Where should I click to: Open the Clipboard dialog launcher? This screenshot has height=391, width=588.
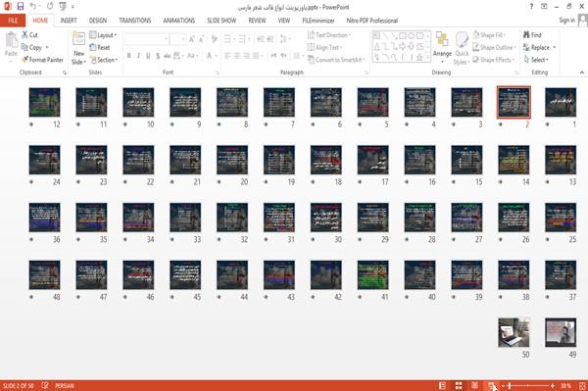(x=65, y=73)
